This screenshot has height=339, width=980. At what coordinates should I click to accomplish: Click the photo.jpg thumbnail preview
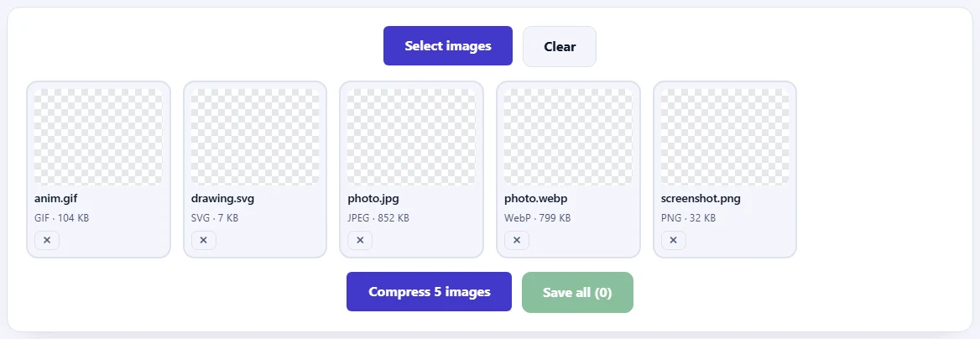pyautogui.click(x=411, y=136)
